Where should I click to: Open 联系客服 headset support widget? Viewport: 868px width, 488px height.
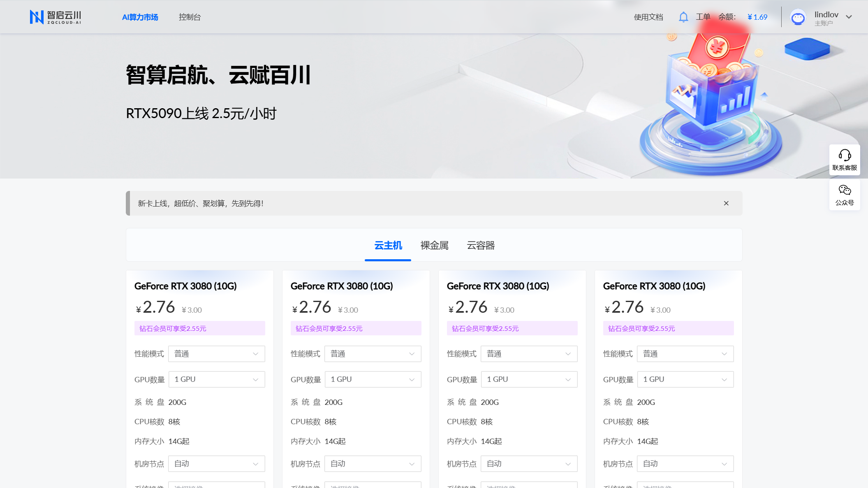(844, 160)
